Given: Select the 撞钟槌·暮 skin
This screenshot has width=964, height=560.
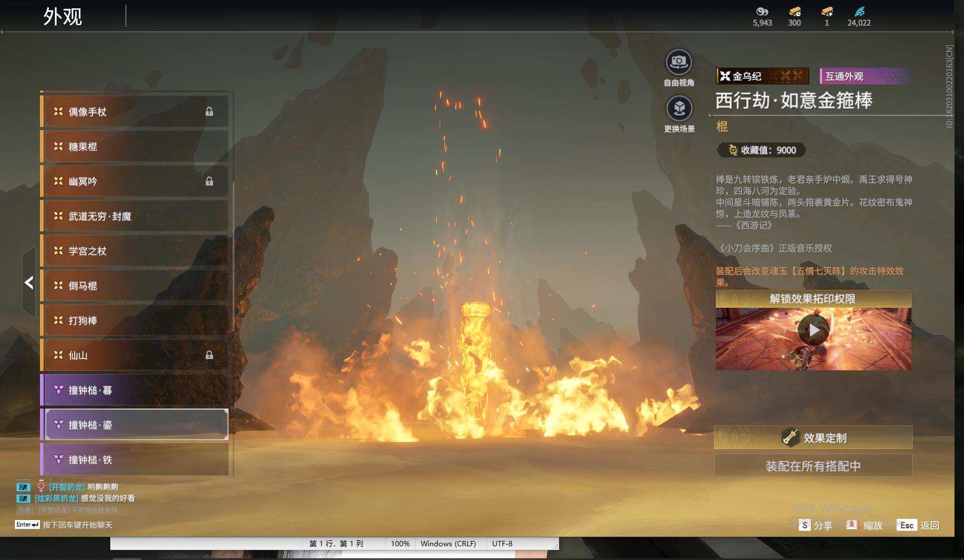Looking at the screenshot, I should pos(134,390).
